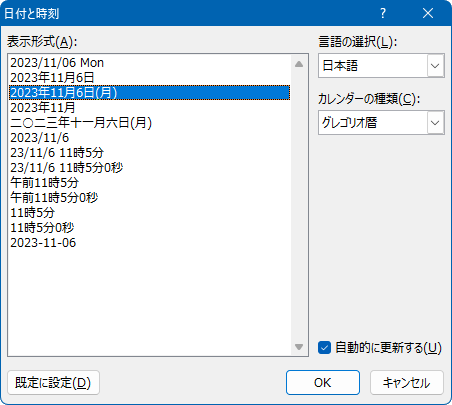This screenshot has width=452, height=405.
Task: Click the 日本語 language combo box
Action: click(x=381, y=66)
